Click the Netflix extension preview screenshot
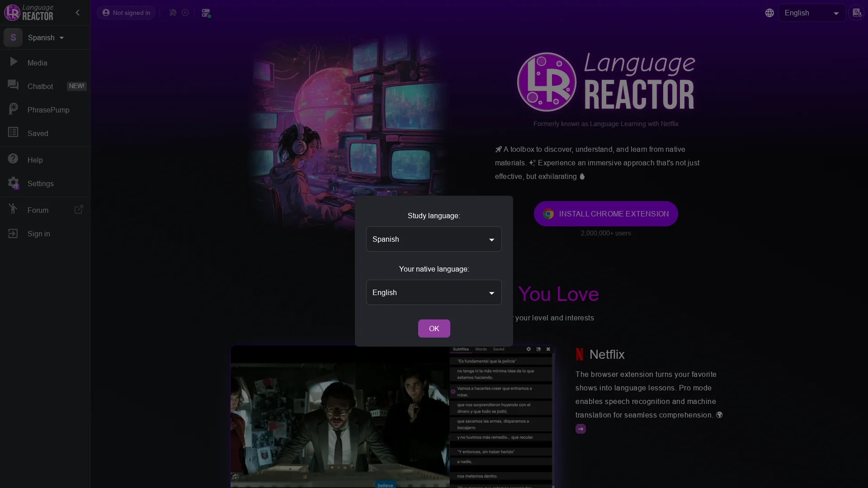The height and width of the screenshot is (488, 868). pos(392,416)
